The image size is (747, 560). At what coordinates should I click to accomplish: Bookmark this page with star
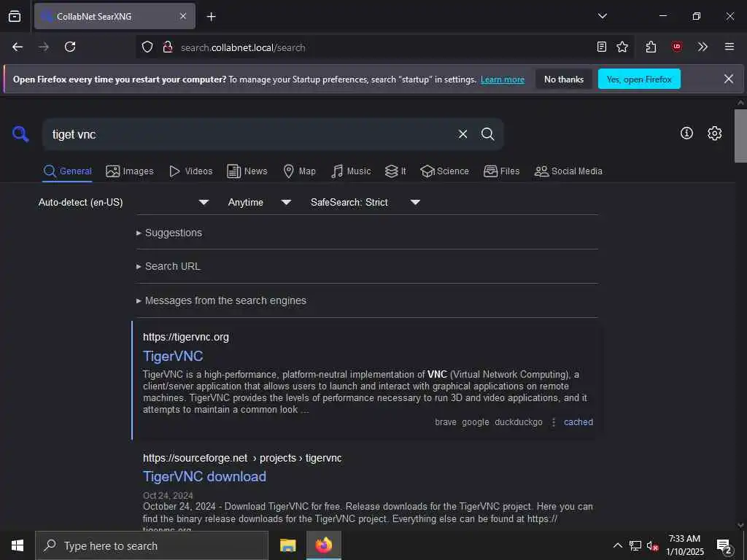[x=622, y=47]
